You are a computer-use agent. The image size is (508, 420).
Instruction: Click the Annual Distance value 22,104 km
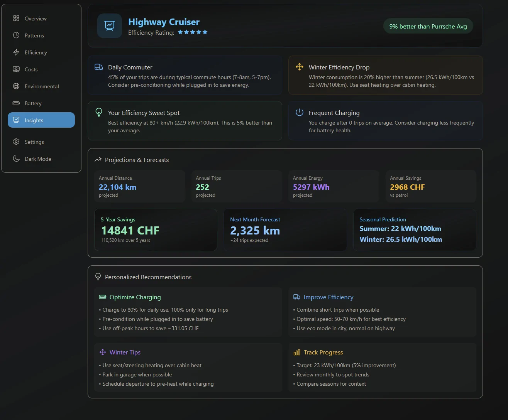coord(117,187)
